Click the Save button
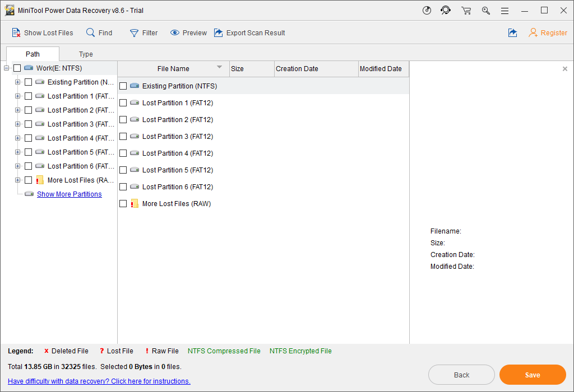The height and width of the screenshot is (392, 574). pos(533,375)
